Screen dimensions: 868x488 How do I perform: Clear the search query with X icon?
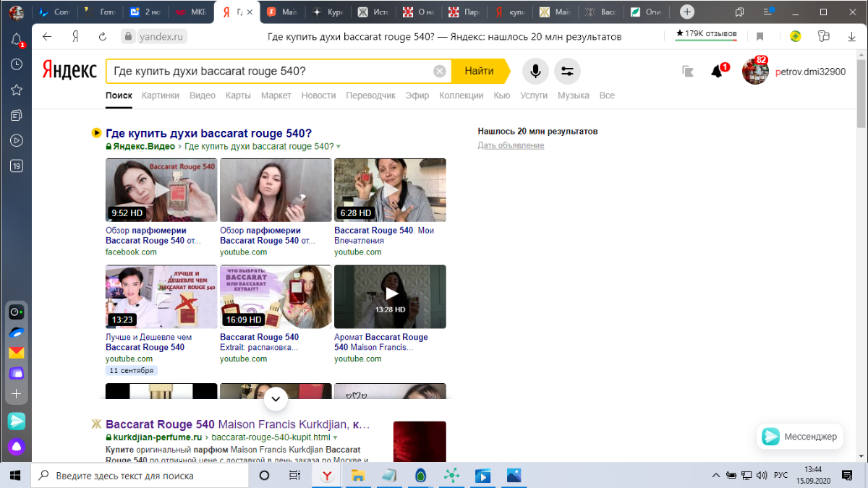pos(439,71)
